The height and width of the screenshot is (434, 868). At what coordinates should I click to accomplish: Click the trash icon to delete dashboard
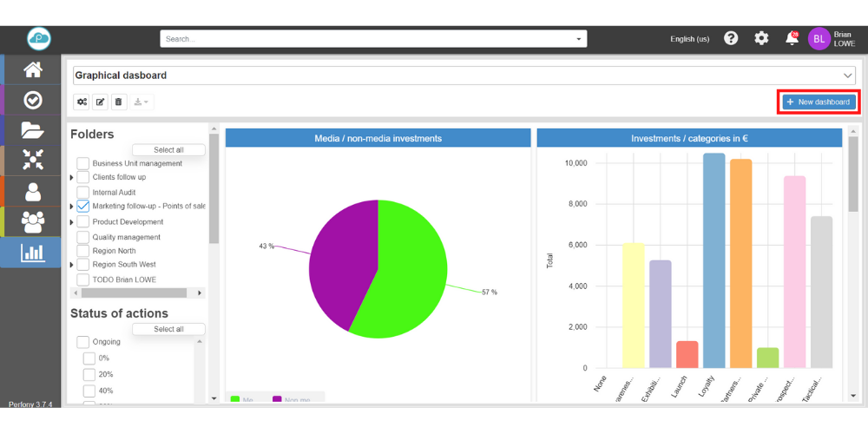click(x=119, y=102)
